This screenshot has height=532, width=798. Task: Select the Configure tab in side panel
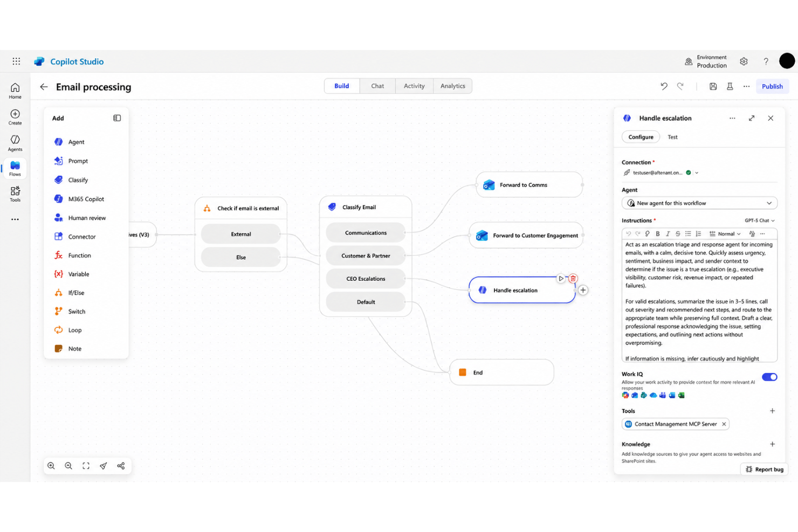click(x=641, y=137)
